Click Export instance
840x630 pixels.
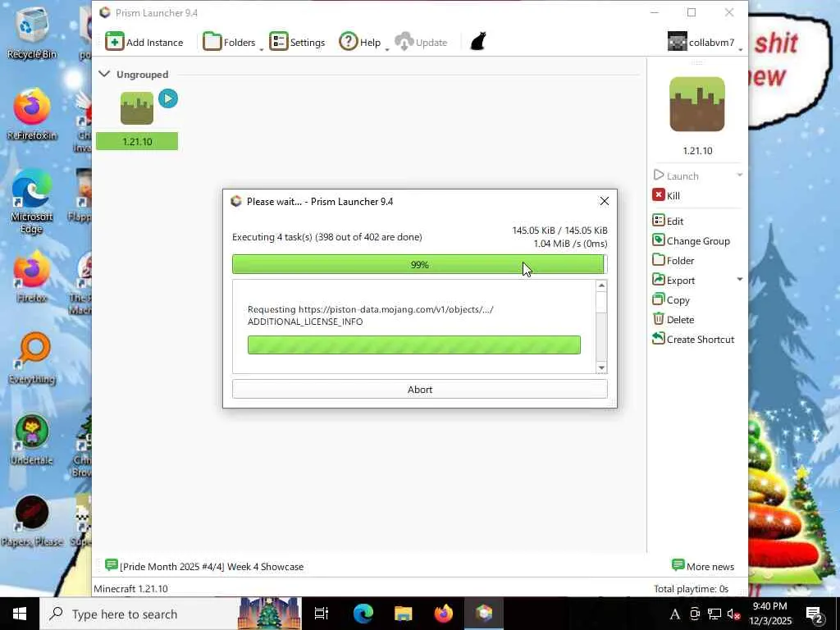(x=673, y=281)
